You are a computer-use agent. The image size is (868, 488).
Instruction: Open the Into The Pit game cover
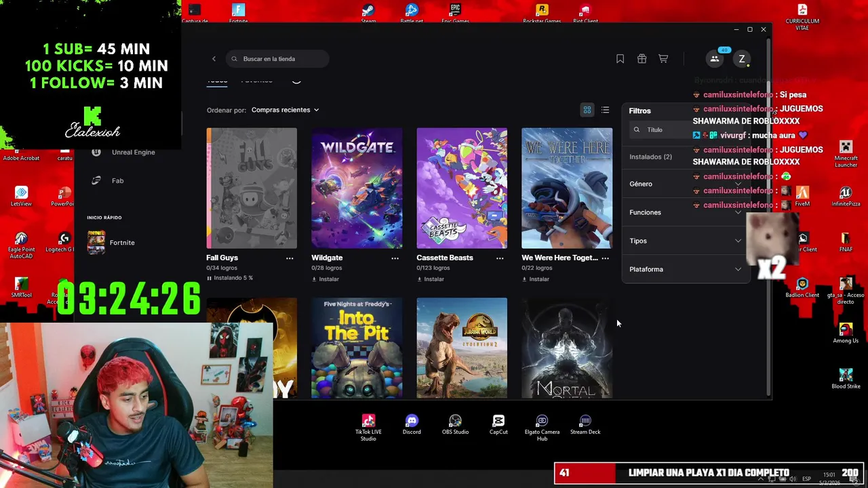pos(357,348)
